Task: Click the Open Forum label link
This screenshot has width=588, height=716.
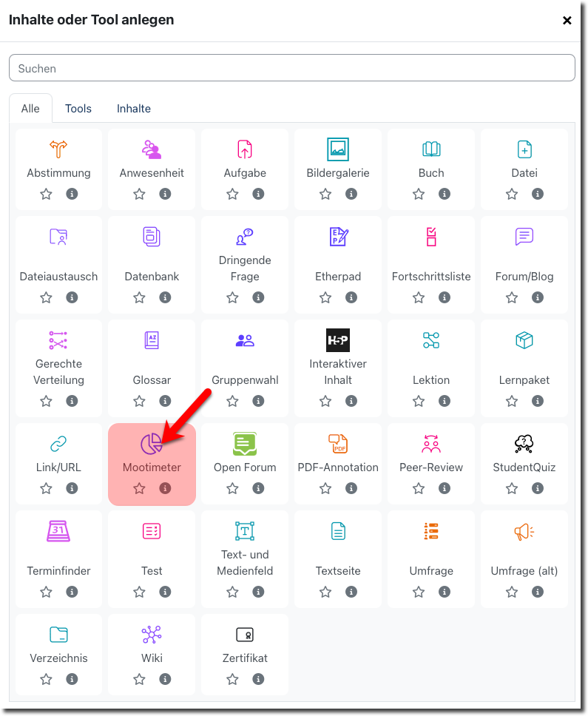Action: point(245,467)
